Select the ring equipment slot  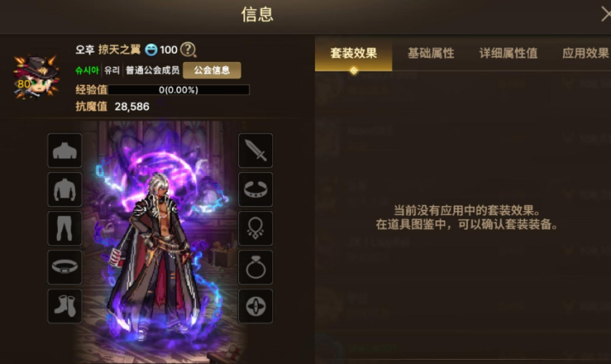click(x=255, y=267)
